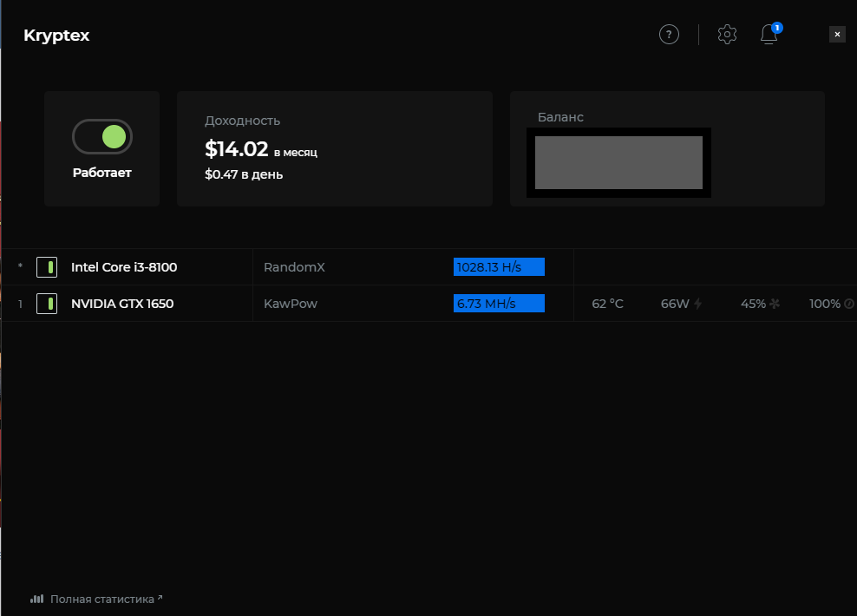Viewport: 857px width, 616px height.
Task: Click the Работает status label
Action: click(102, 173)
